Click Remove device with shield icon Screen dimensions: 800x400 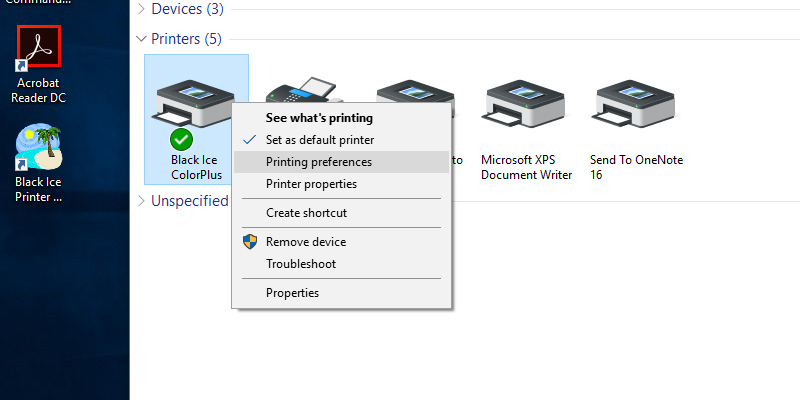(x=306, y=242)
